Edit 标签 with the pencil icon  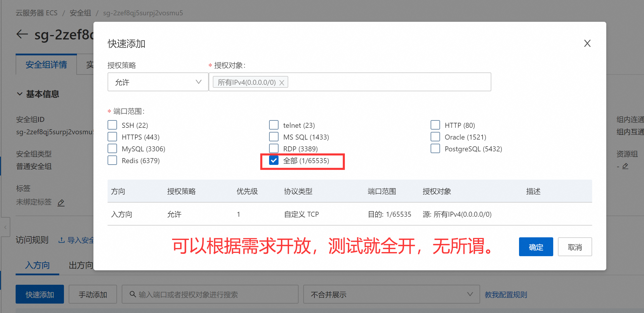tap(61, 203)
